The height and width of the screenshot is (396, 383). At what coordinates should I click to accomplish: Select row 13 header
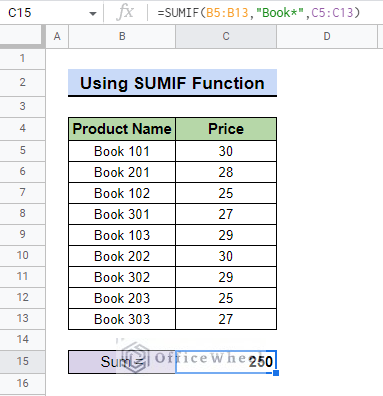pos(22,319)
